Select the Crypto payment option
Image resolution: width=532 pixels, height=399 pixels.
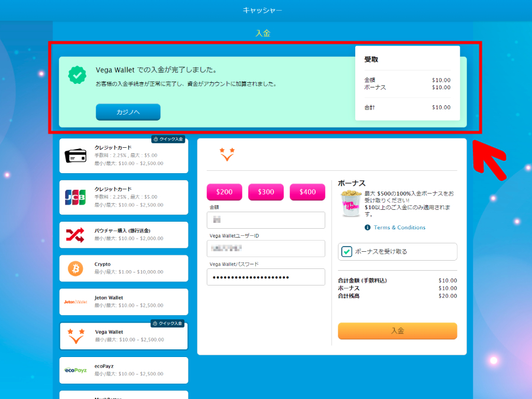click(x=124, y=268)
